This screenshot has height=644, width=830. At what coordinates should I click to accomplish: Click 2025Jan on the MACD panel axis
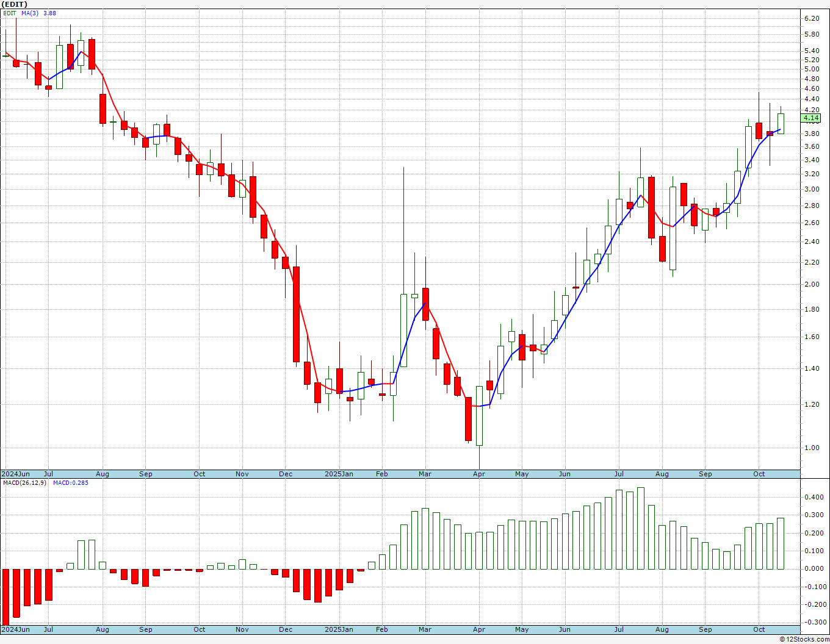[339, 629]
